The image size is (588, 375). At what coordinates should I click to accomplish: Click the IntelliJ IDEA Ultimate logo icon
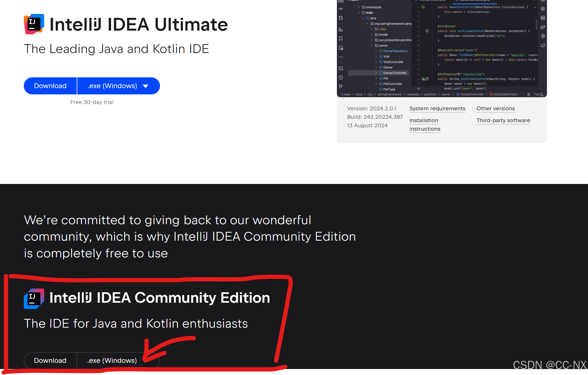click(x=34, y=24)
